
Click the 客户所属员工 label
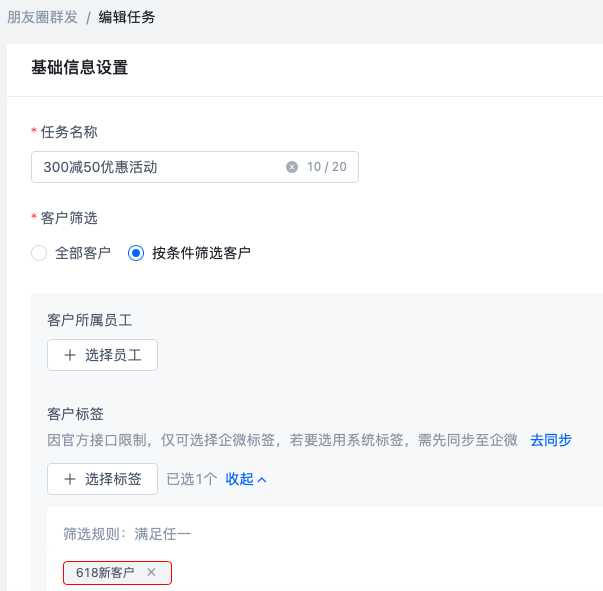(x=90, y=320)
